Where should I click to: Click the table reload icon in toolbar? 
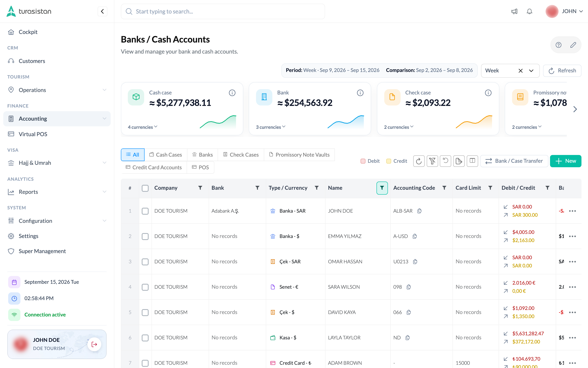click(419, 161)
